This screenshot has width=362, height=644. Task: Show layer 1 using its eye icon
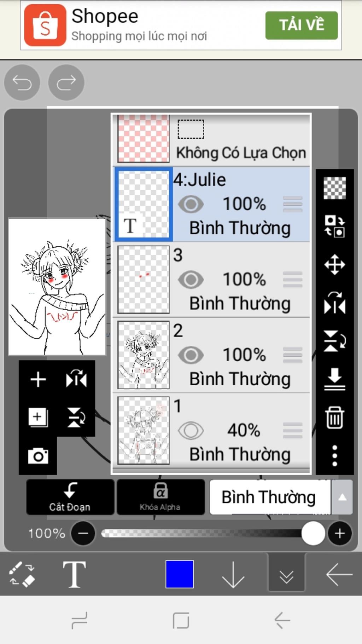point(191,430)
